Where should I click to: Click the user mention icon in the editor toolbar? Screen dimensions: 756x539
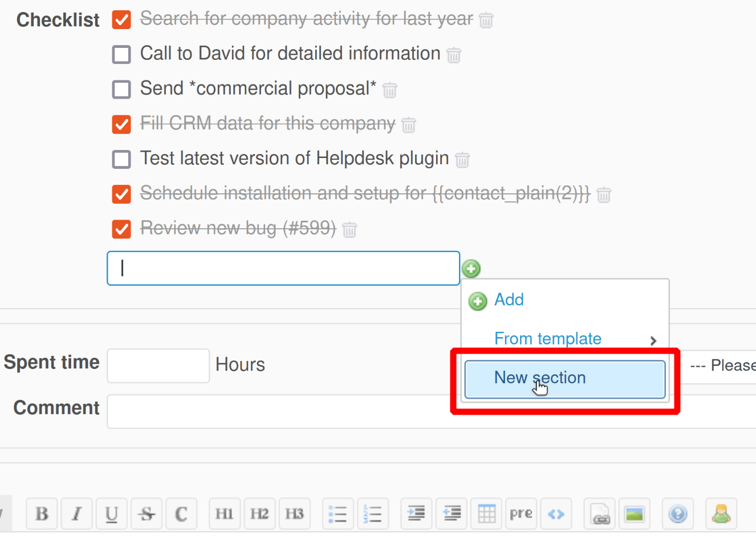721,513
